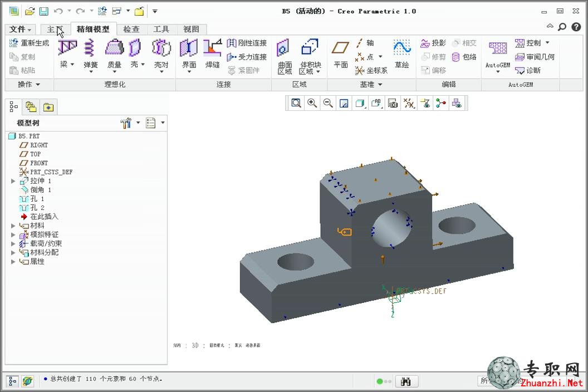Open the 基准 group dropdown
Screen dimensions: 588x392
(371, 85)
